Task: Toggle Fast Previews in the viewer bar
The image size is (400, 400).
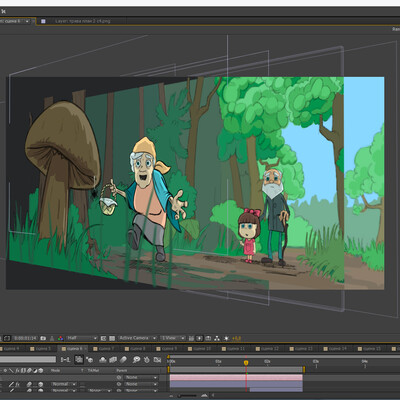Action: [x=199, y=338]
